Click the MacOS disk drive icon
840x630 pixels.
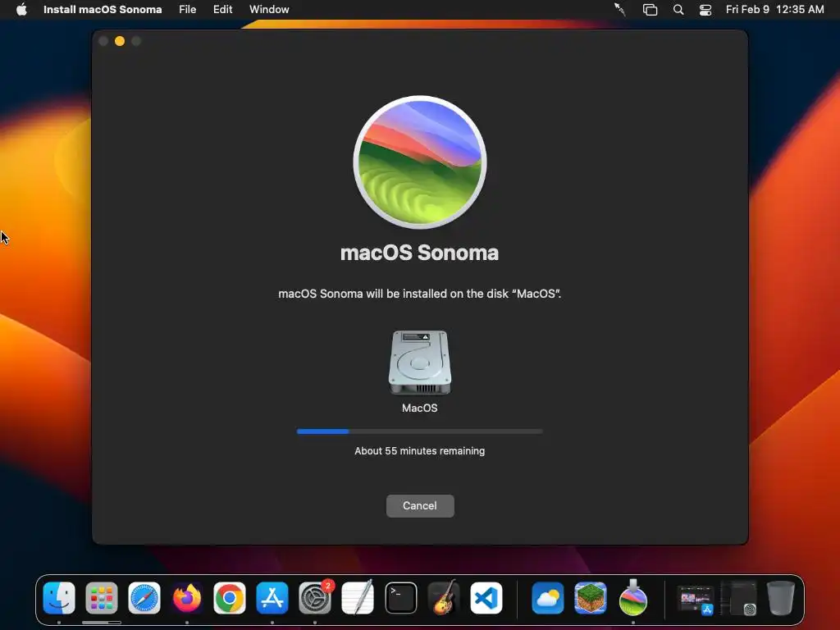pyautogui.click(x=420, y=362)
